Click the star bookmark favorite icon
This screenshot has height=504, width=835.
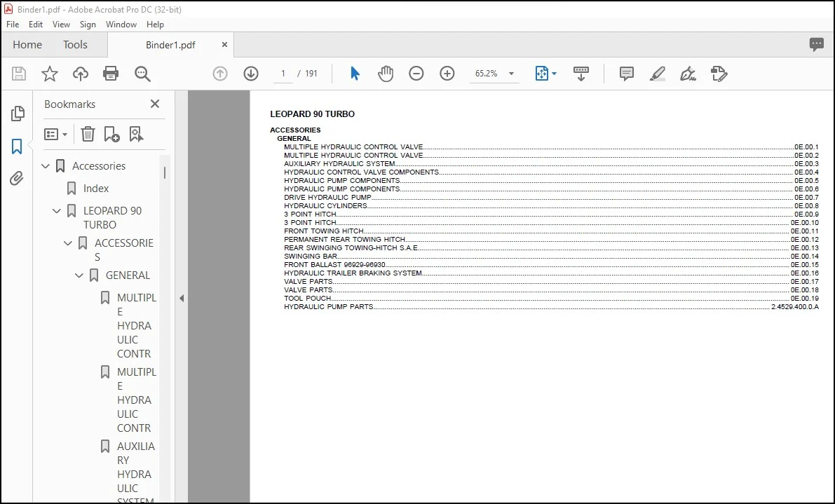click(50, 74)
